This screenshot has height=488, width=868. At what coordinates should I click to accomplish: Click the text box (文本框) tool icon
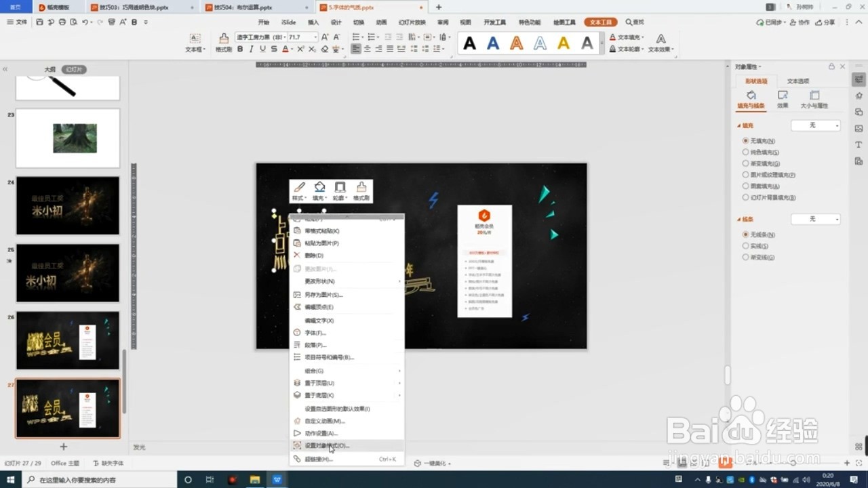coord(195,39)
